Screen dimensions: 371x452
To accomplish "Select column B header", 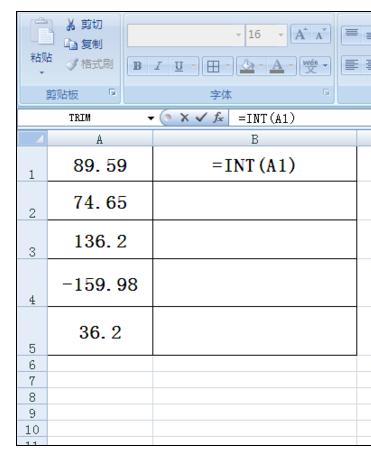I will click(255, 139).
